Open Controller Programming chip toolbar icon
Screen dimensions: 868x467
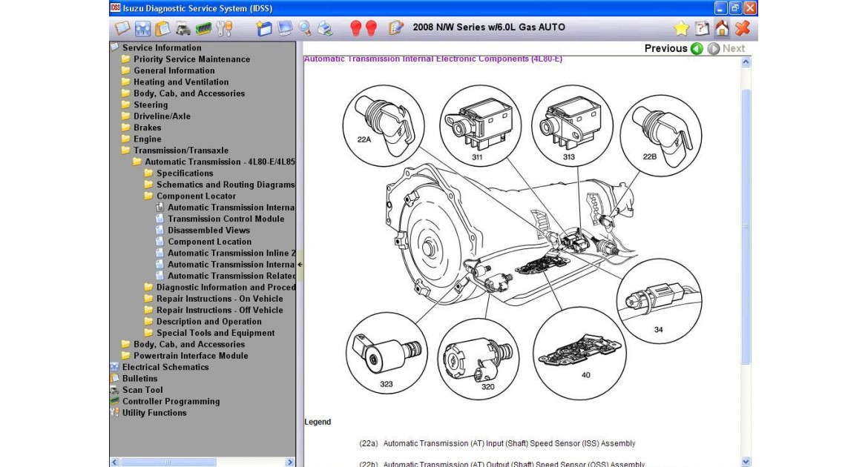pos(204,27)
